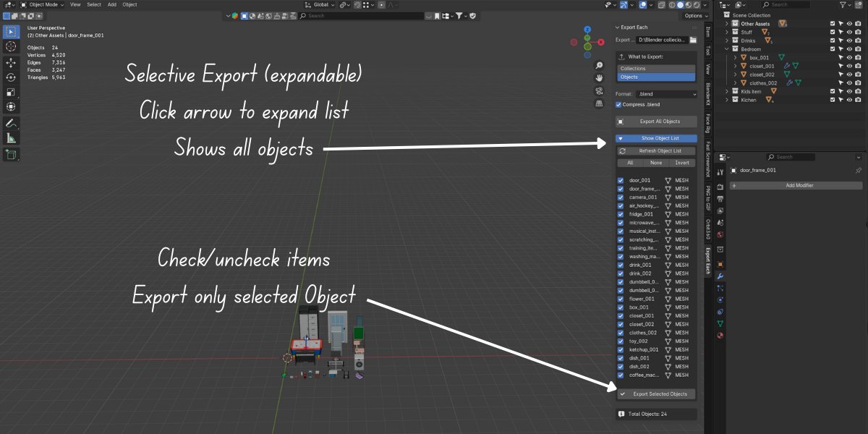Collapse the Bedroom collection
Image resolution: width=868 pixels, height=434 pixels.
pos(727,48)
